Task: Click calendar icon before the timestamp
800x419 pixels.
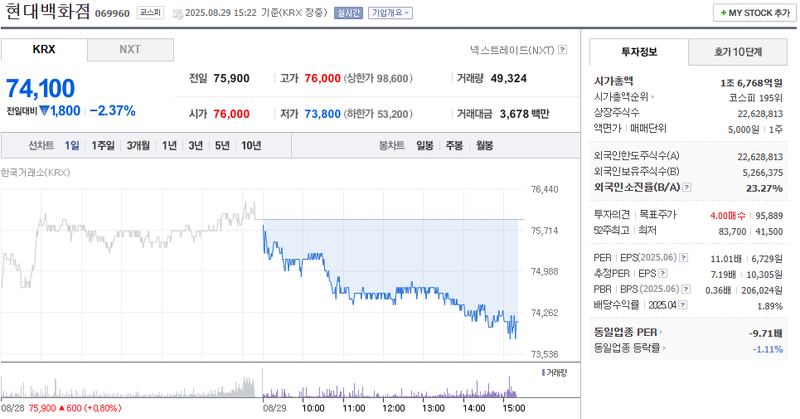Action: point(178,14)
